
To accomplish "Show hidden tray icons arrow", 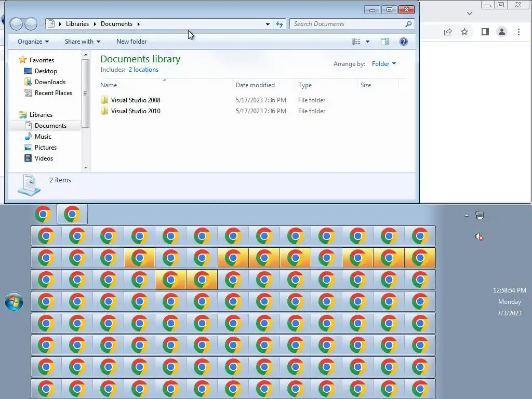I will click(467, 215).
